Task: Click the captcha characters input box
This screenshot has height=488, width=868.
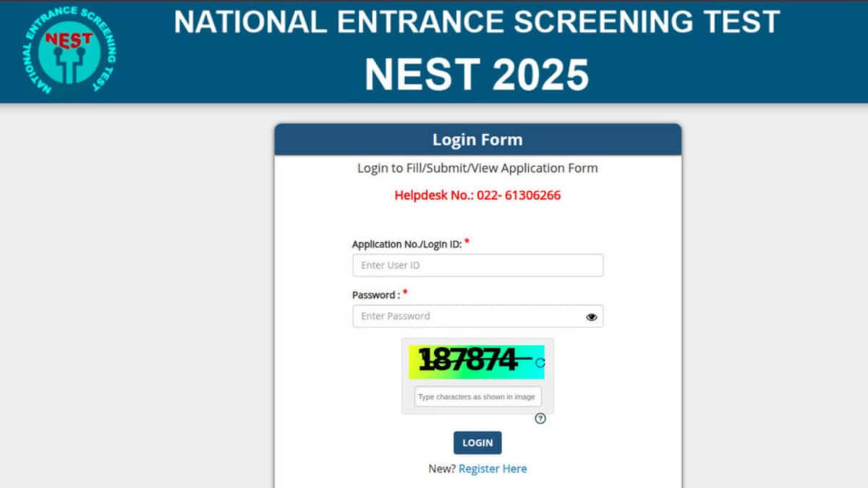Action: point(477,396)
